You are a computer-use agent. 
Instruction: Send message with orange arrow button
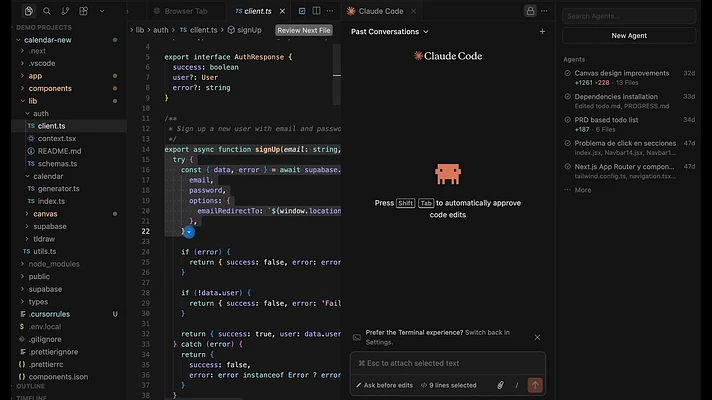click(535, 385)
